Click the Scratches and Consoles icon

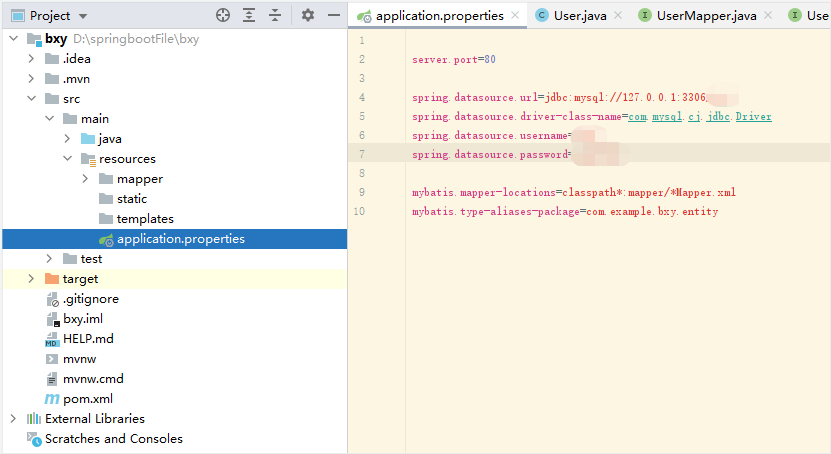34,439
